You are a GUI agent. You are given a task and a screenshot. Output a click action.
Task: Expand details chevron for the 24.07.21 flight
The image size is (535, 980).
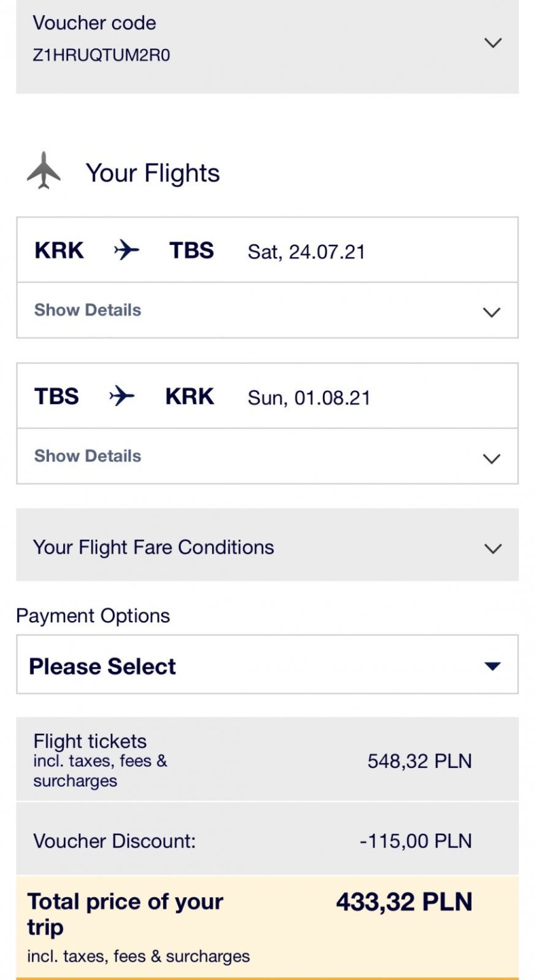coord(492,312)
